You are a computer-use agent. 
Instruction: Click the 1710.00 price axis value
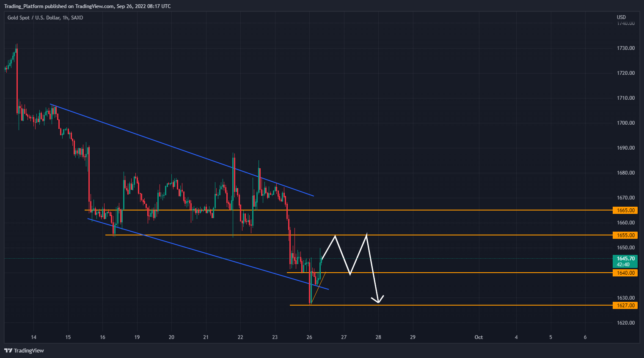(625, 98)
